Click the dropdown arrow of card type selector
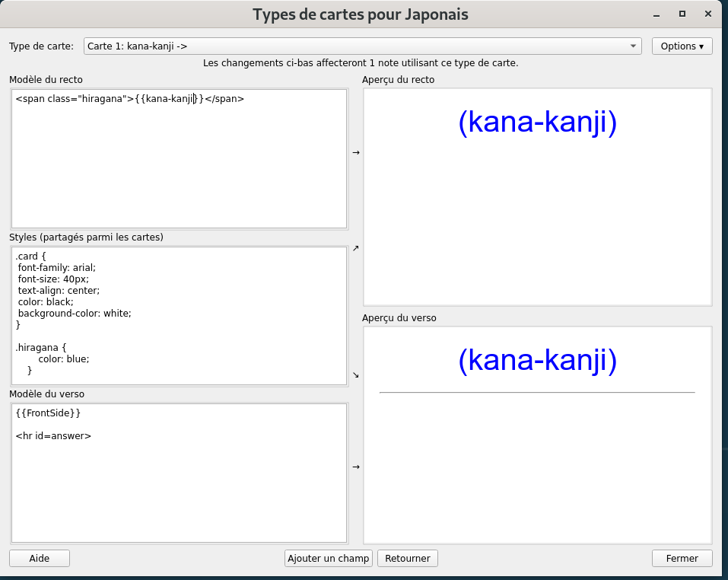This screenshot has height=580, width=728. coord(634,46)
